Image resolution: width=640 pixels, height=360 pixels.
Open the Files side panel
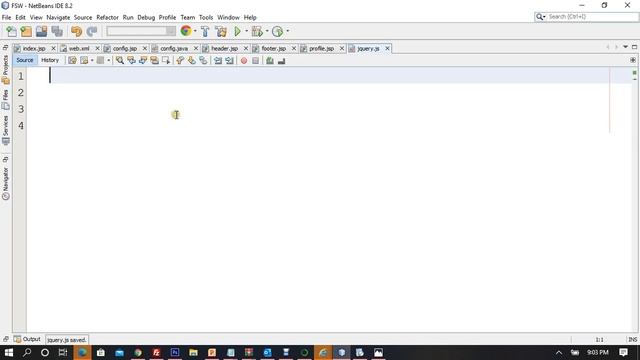[x=6, y=100]
